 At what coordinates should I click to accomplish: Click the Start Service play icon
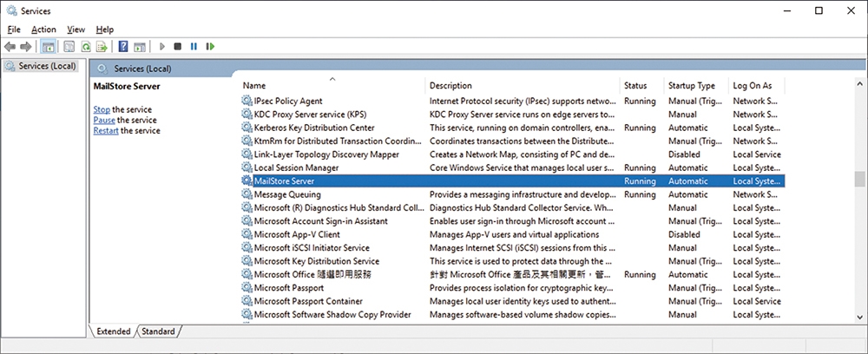(162, 47)
